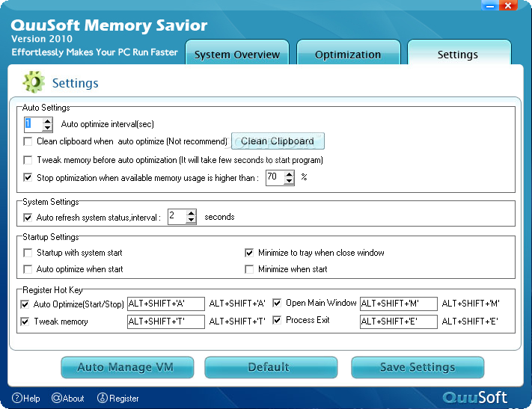The image size is (532, 409).
Task: Toggle Auto refresh system status checkbox
Action: click(28, 218)
